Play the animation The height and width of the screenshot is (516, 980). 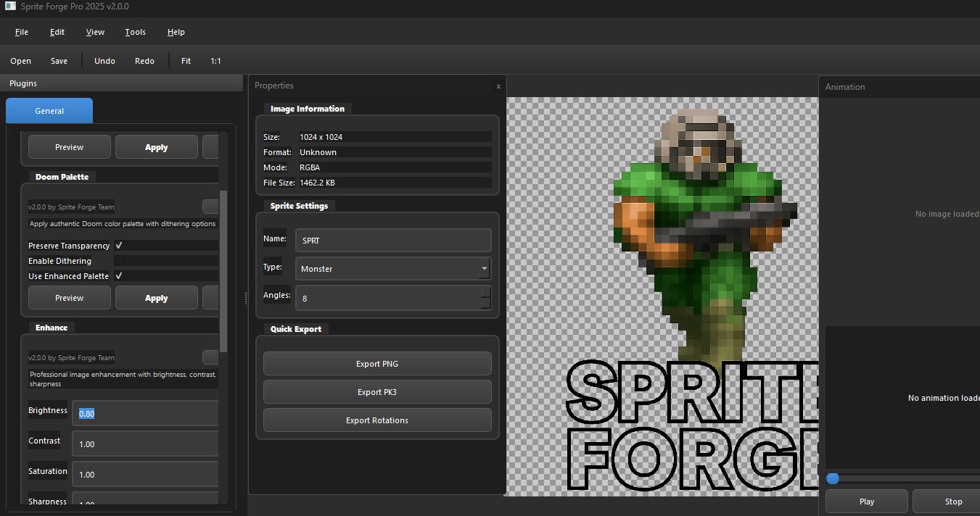pyautogui.click(x=867, y=502)
